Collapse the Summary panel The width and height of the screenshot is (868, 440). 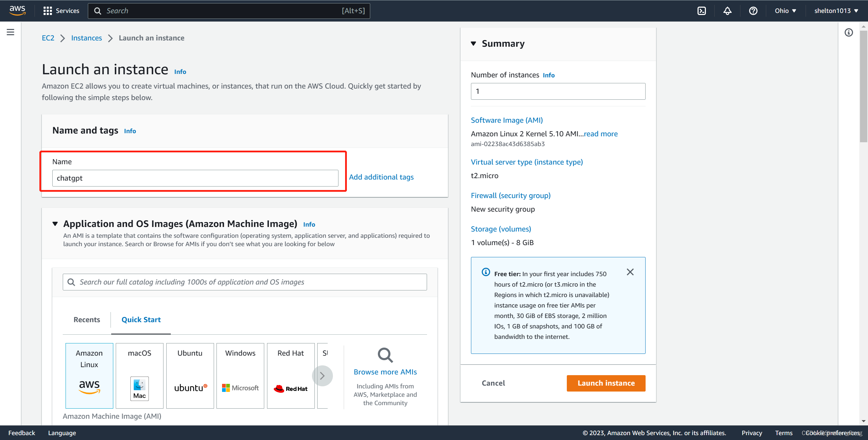[473, 44]
